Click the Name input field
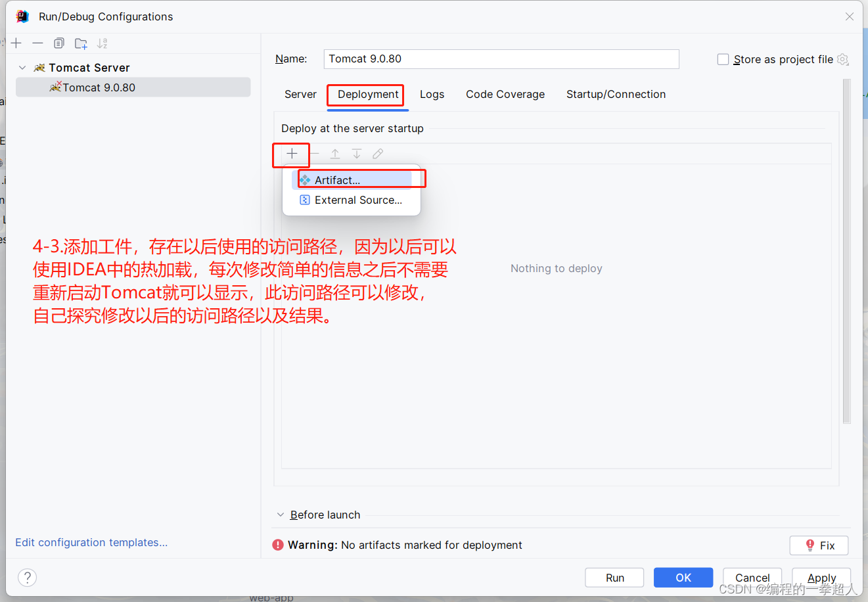The height and width of the screenshot is (602, 868). click(501, 59)
